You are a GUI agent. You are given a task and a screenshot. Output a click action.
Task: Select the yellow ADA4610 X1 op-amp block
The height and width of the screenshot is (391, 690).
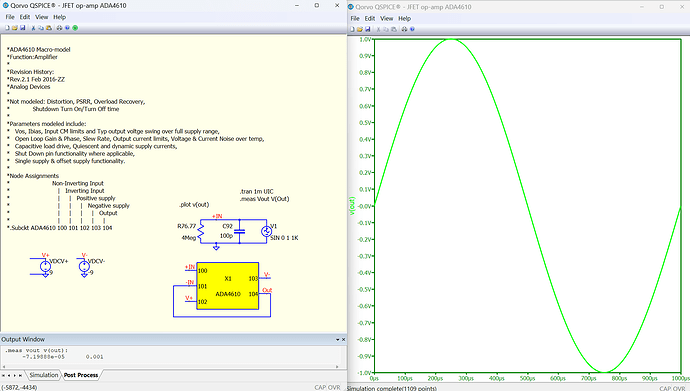(228, 286)
